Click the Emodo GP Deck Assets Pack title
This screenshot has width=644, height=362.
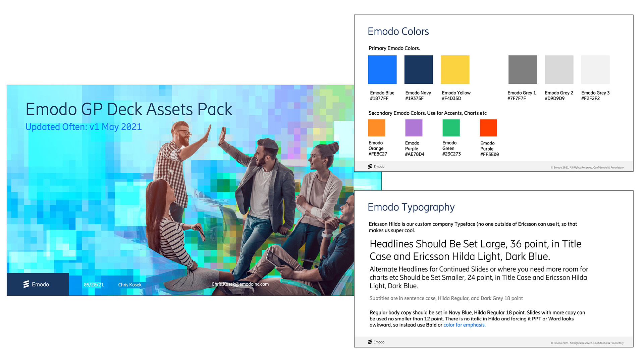coord(129,109)
